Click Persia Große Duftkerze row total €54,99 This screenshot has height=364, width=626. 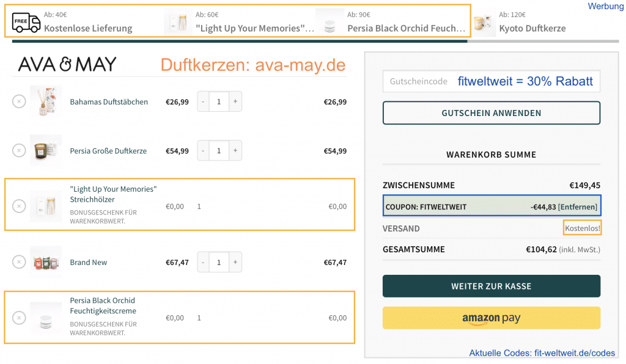[x=335, y=151]
